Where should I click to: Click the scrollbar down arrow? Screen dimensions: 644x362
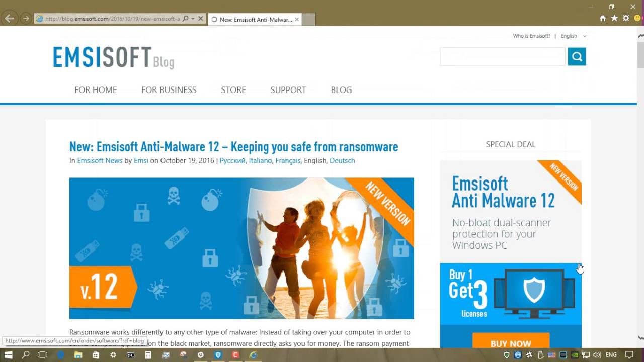click(x=640, y=338)
